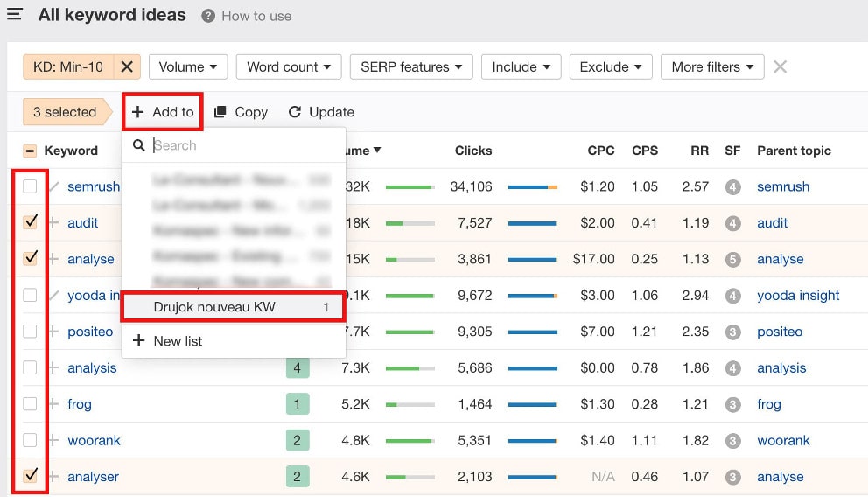The image size is (868, 497).
Task: Click the Parent topic column header
Action: click(x=794, y=150)
